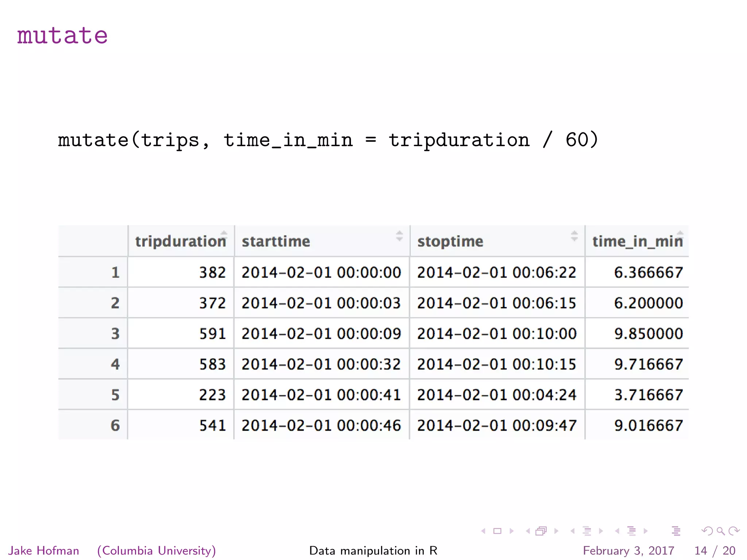This screenshot has width=747, height=560.
Task: Sort by the time_in_min column arrows
Action: pos(680,236)
